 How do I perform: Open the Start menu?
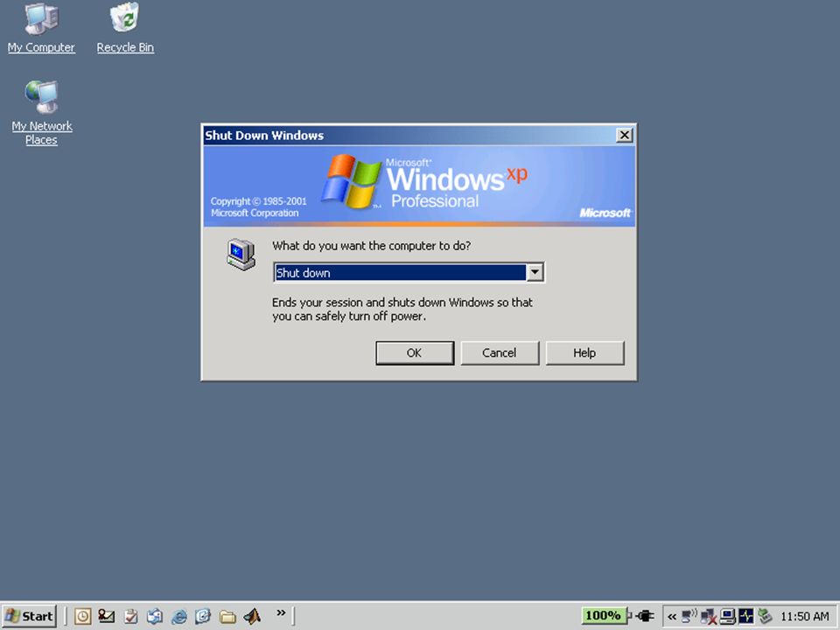[29, 616]
